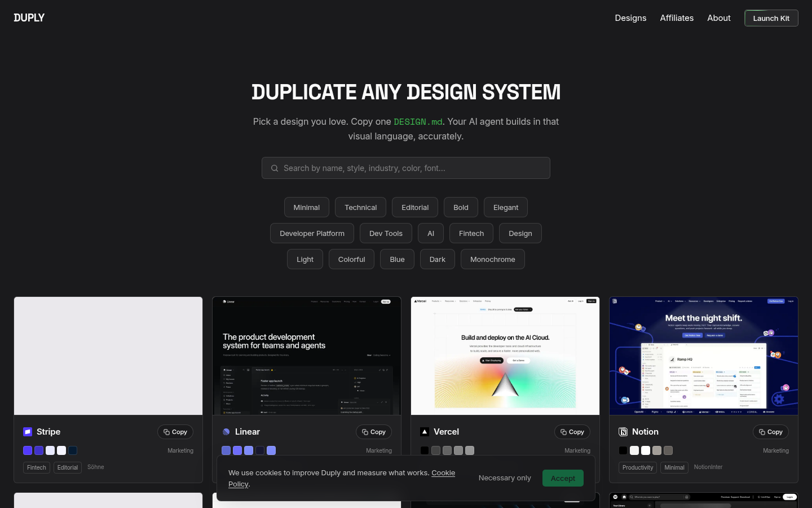Filter by Blue color

398,259
